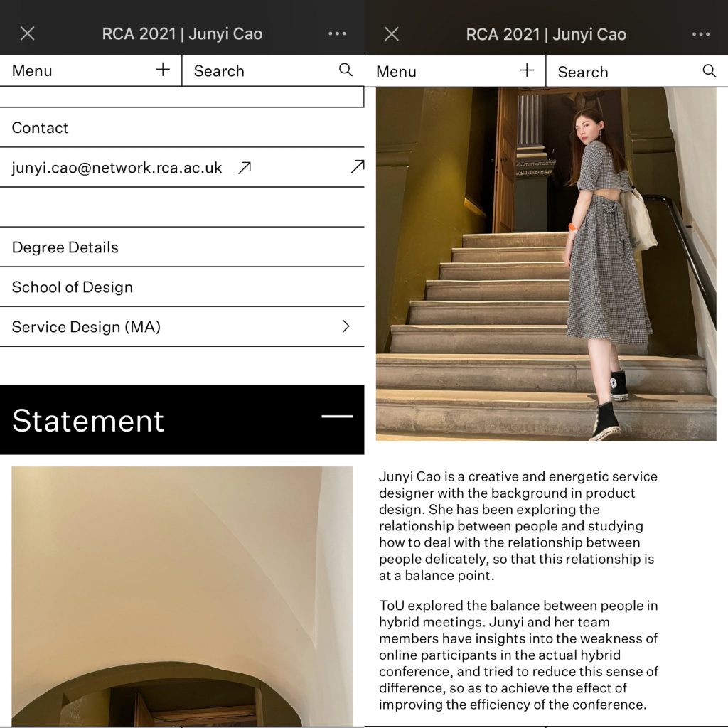The width and height of the screenshot is (728, 728).
Task: Collapse the Statement section minus icon
Action: coord(337,417)
